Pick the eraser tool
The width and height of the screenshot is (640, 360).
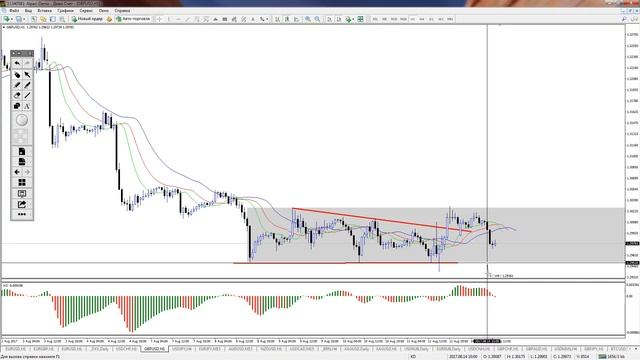17,95
